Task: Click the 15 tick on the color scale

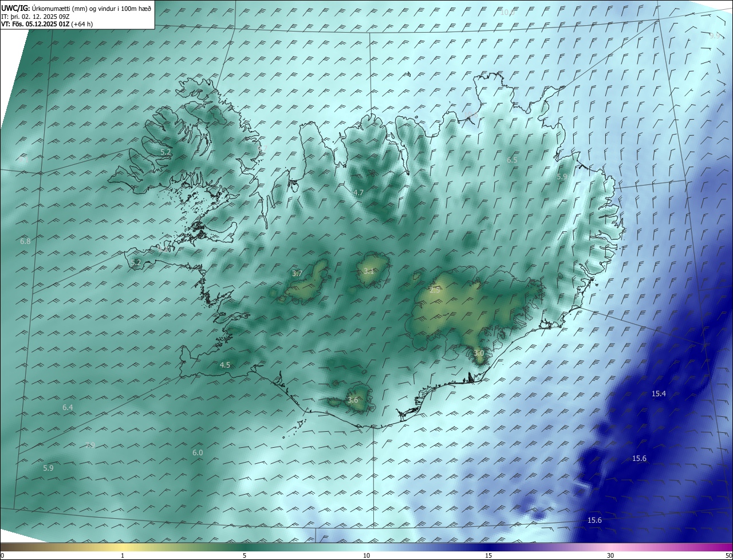Action: click(488, 555)
